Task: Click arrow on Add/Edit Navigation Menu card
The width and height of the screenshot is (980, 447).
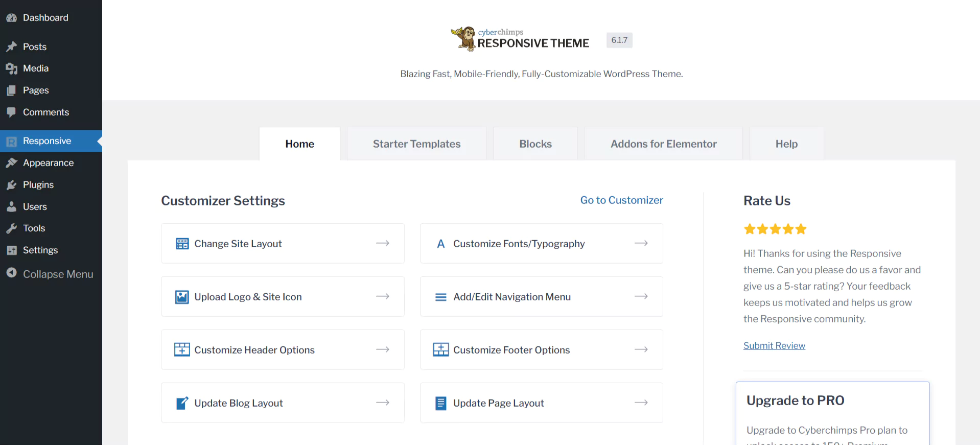Action: [641, 296]
